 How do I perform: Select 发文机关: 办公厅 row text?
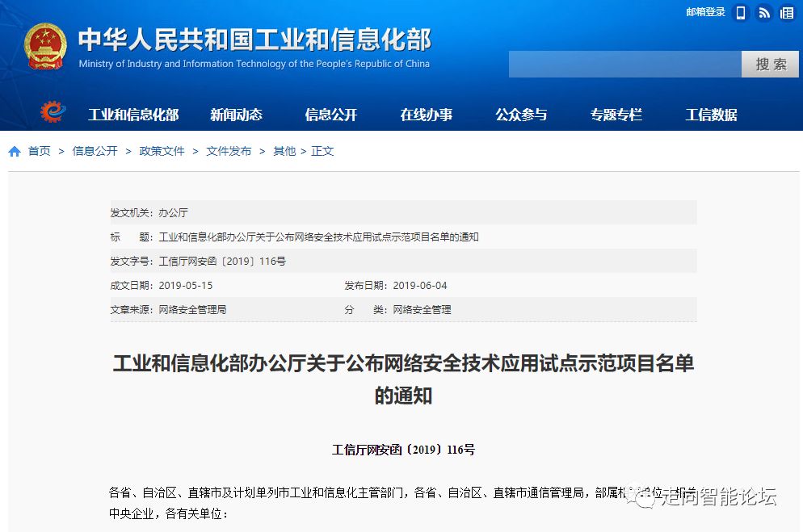[x=149, y=213]
